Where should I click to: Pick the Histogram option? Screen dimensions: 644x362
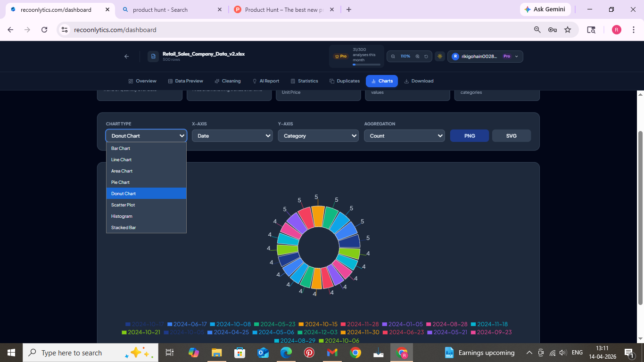[146, 216]
